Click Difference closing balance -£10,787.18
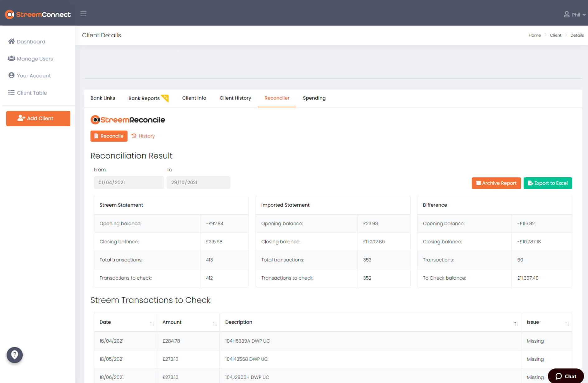Image resolution: width=588 pixels, height=383 pixels. pyautogui.click(x=529, y=241)
